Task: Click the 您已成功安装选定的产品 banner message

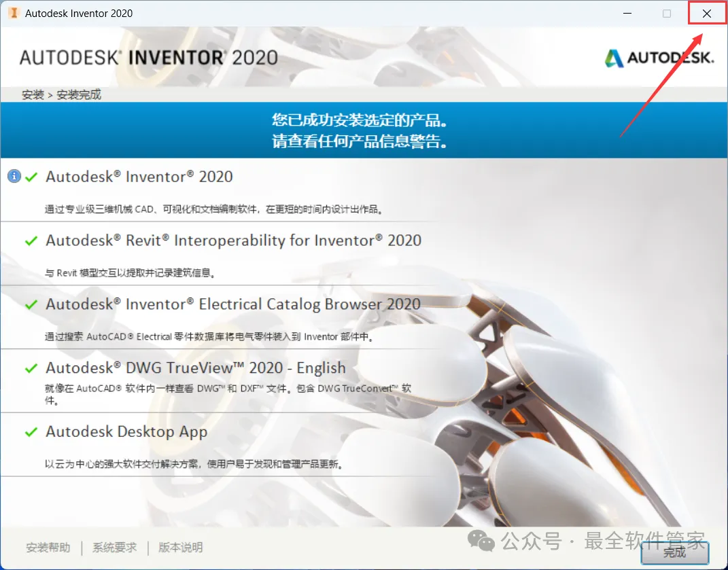Action: tap(360, 120)
